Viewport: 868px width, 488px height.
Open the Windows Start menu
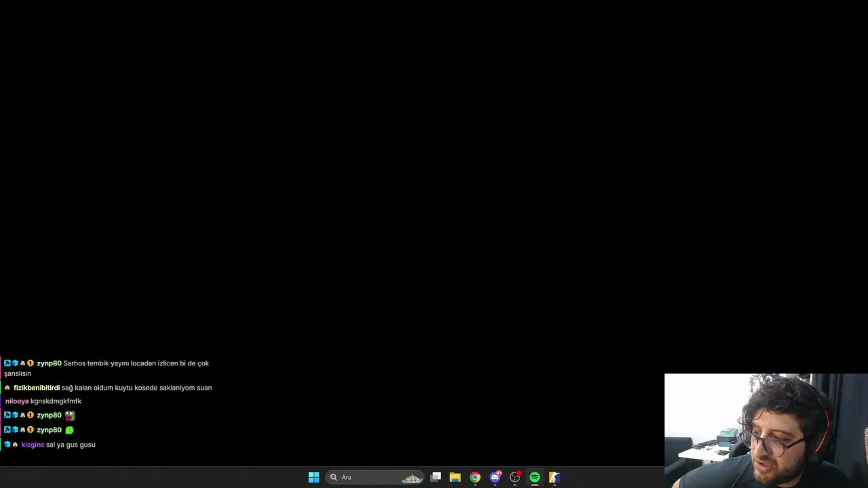point(314,477)
